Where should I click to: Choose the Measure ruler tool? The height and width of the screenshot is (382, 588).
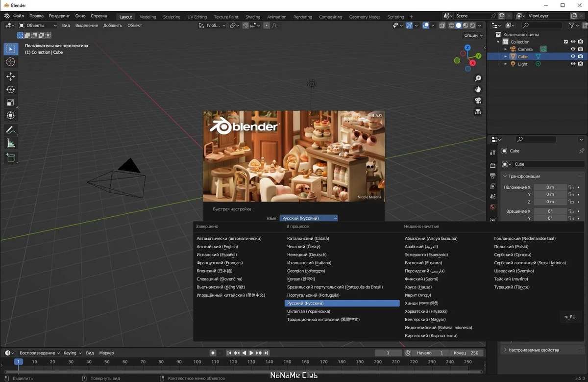click(x=11, y=143)
